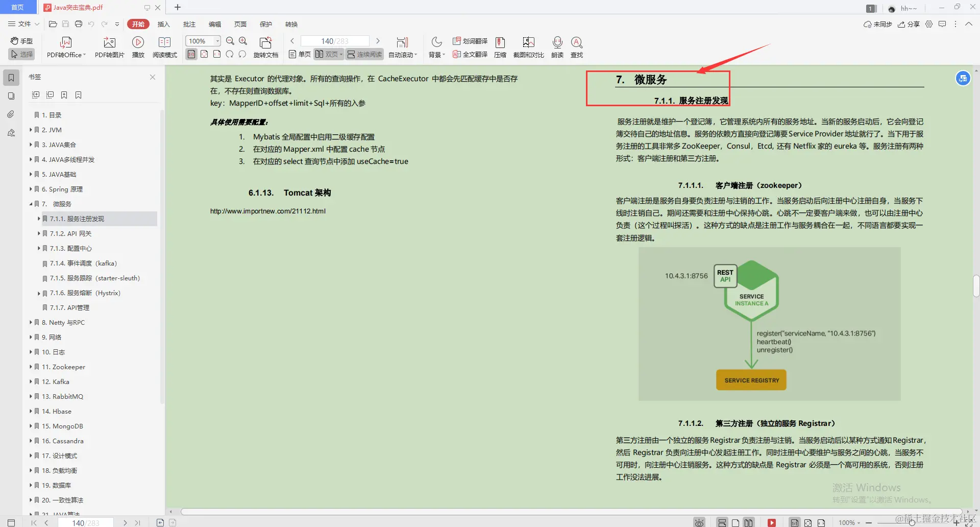
Task: Open PDF转图片 to export pages as images
Action: coord(109,46)
